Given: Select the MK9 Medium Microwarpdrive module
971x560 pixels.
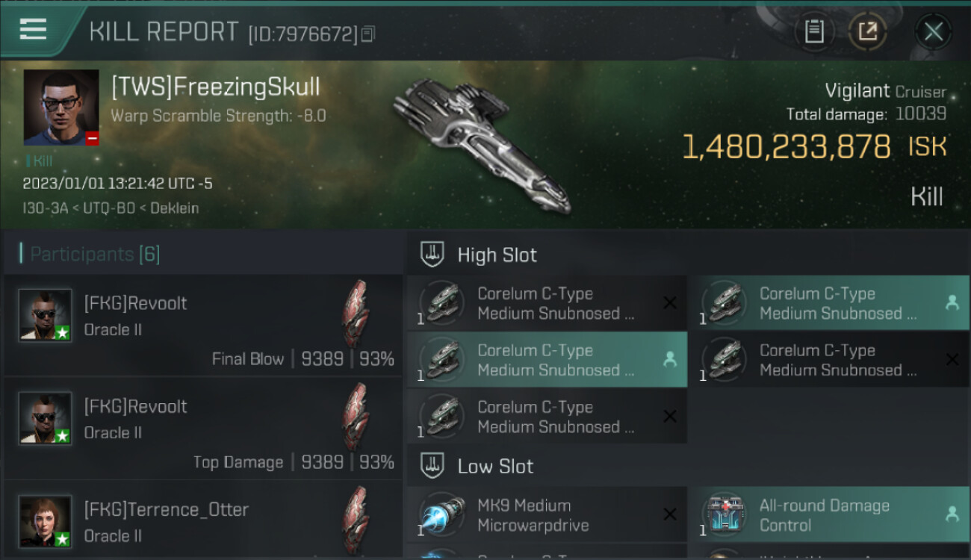Looking at the screenshot, I should tap(547, 514).
